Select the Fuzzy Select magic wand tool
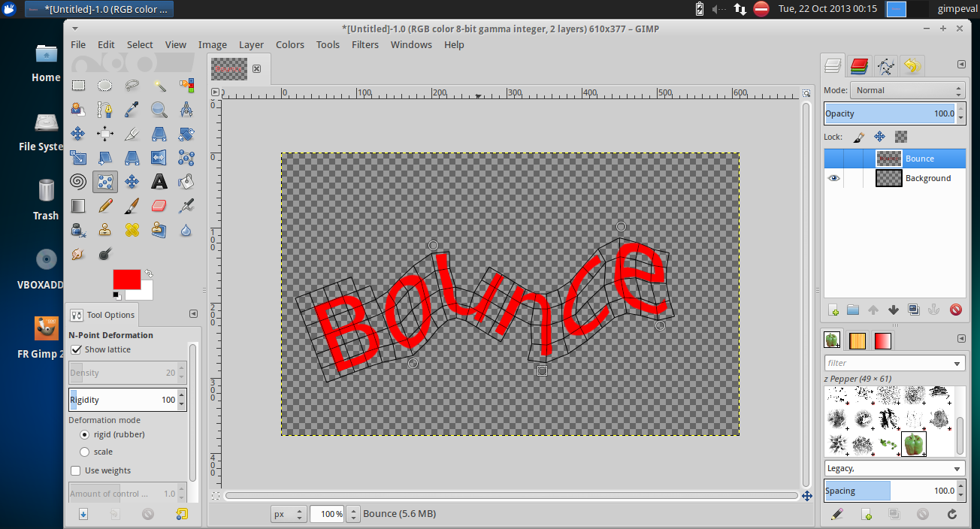The image size is (980, 529). coord(159,85)
